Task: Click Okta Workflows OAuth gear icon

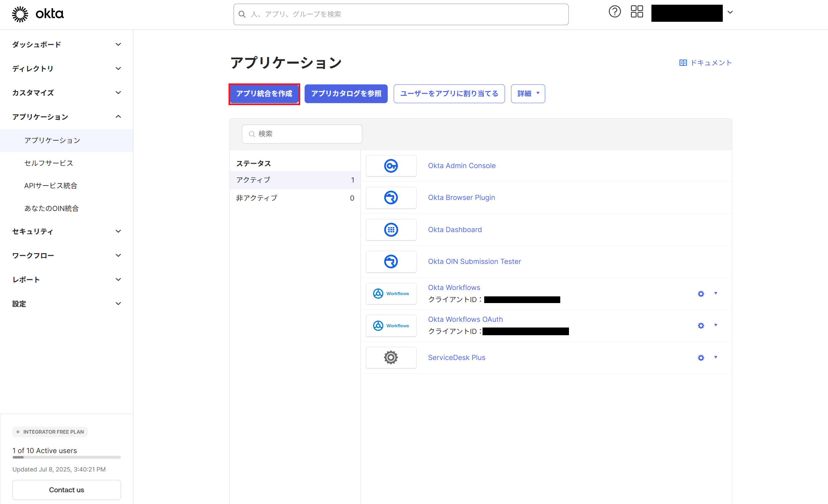Action: (x=701, y=326)
